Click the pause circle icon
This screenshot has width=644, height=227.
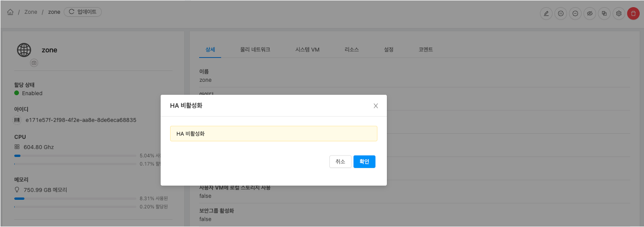[x=561, y=13]
